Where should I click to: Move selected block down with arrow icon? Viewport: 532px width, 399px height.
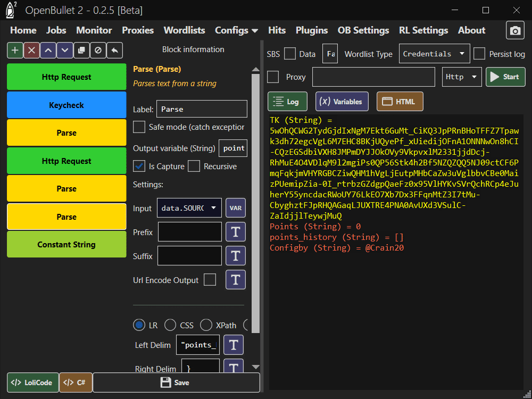(x=65, y=51)
